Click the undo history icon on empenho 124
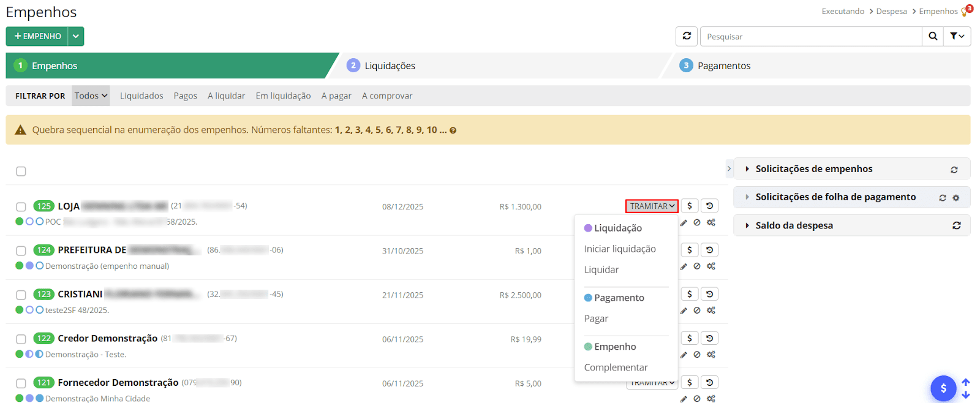Screen dimensions: 980x403 pos(709,250)
